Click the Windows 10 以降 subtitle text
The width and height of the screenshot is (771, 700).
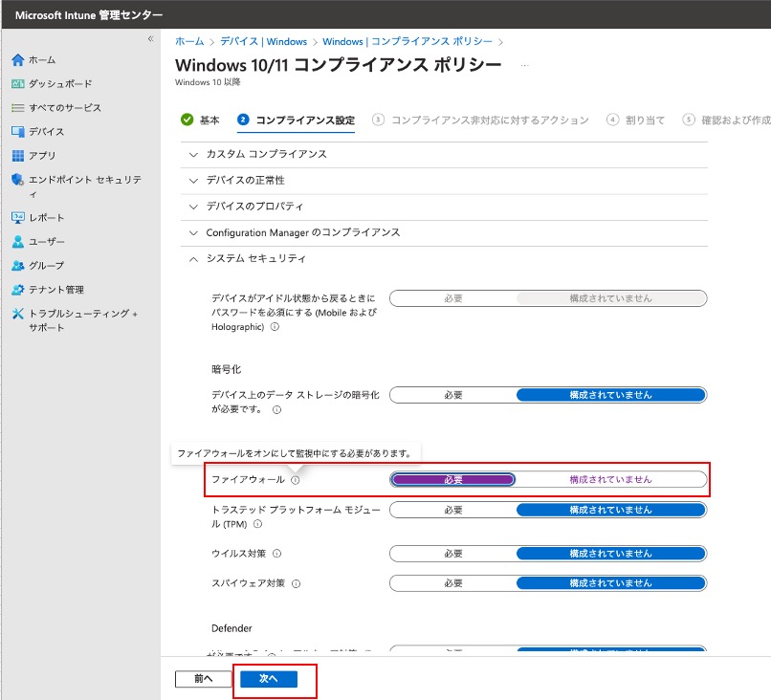(x=208, y=82)
